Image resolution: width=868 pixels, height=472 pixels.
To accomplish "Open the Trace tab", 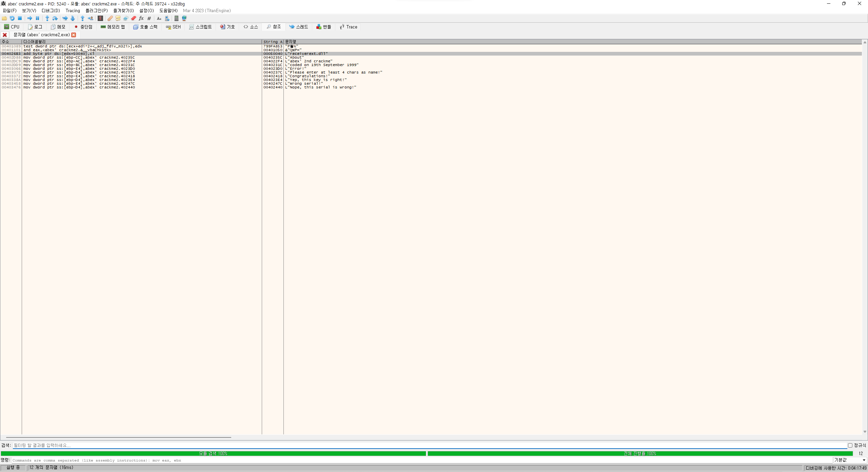I will [349, 27].
